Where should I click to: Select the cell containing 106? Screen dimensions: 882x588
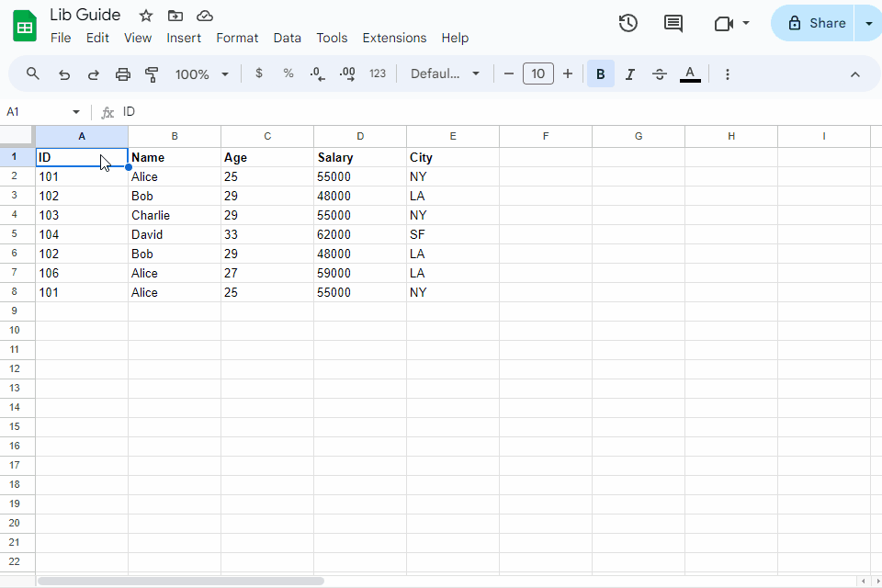pos(82,274)
